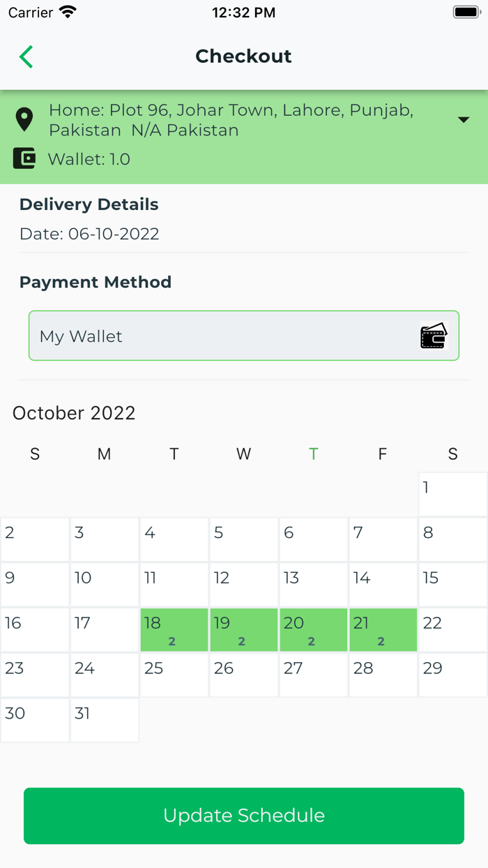This screenshot has width=488, height=868.
Task: Select October 25 in the calendar
Action: click(174, 675)
